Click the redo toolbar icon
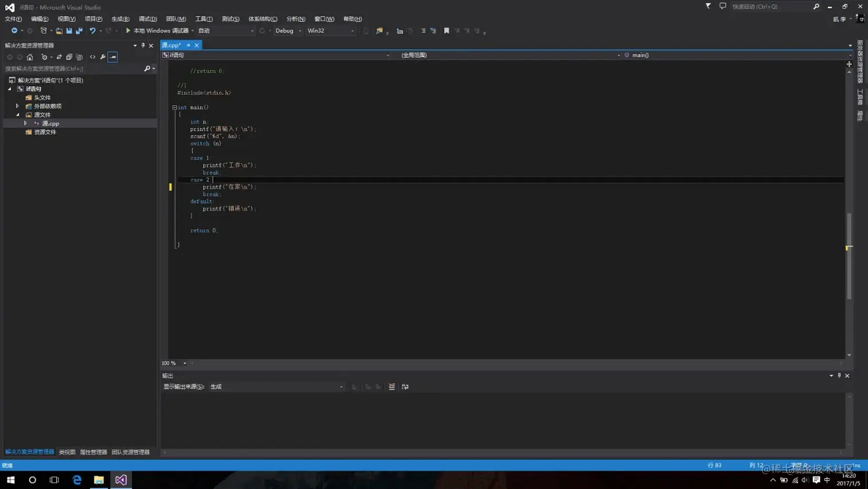This screenshot has width=868, height=489. [108, 31]
